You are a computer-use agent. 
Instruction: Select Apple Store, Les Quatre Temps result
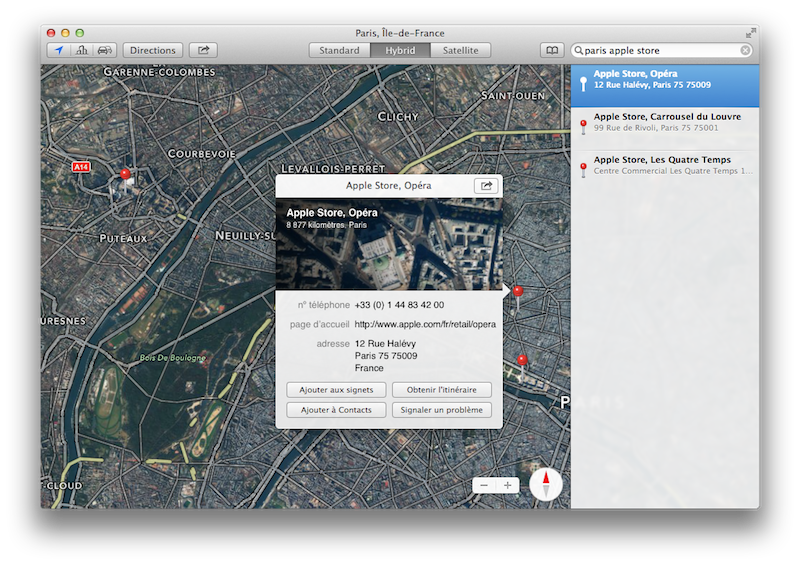coord(665,171)
